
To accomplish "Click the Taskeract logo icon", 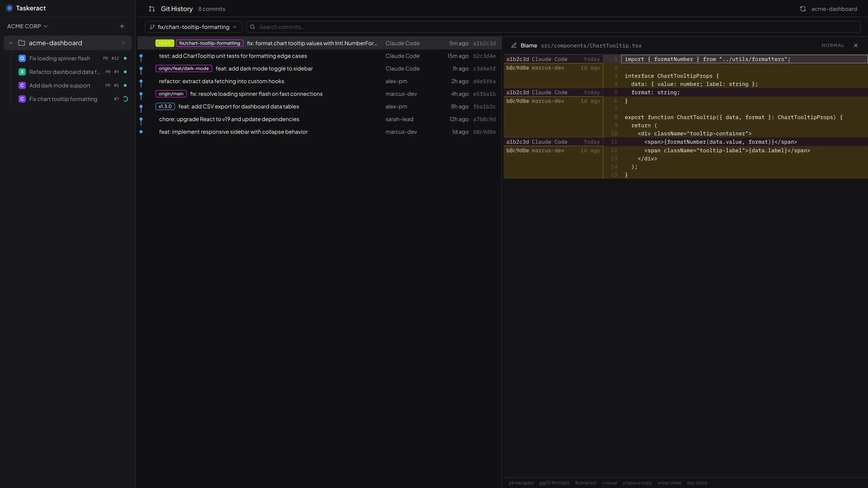I will click(9, 8).
